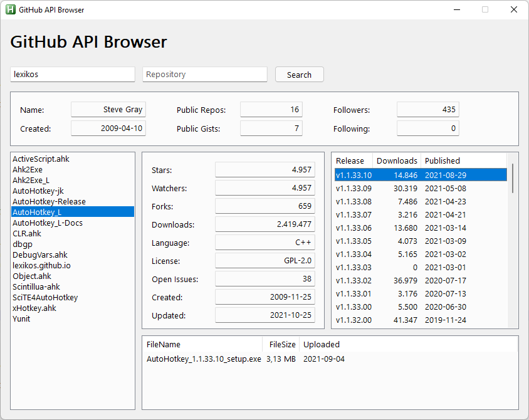Click the Created field showing 2009-04-10
This screenshot has height=420, width=529.
pos(108,128)
